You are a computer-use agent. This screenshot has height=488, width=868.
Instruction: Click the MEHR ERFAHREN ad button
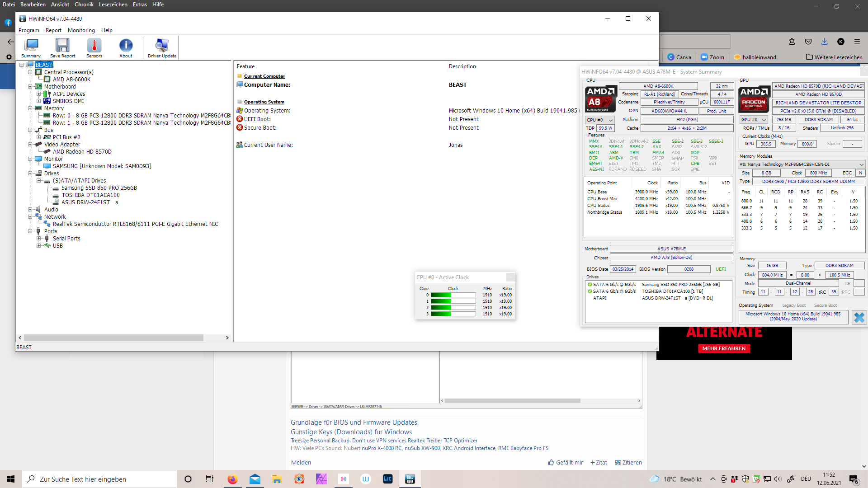pyautogui.click(x=724, y=348)
